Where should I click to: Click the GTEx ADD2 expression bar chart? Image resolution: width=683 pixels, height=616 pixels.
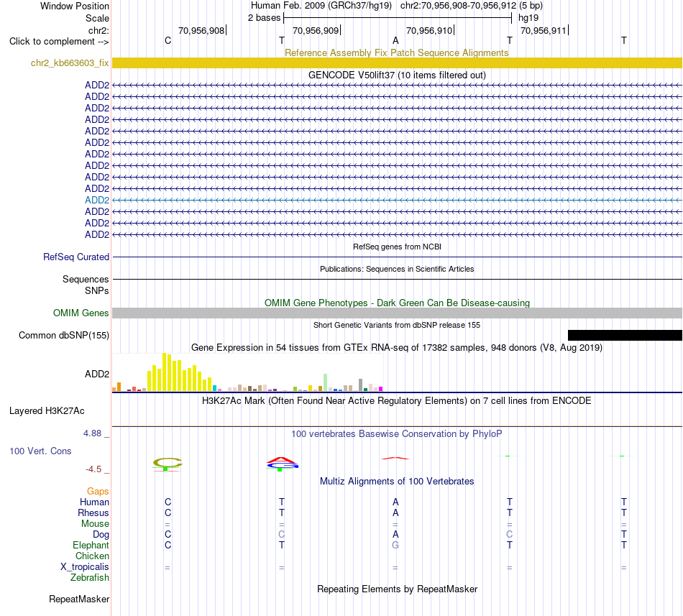tap(247, 372)
